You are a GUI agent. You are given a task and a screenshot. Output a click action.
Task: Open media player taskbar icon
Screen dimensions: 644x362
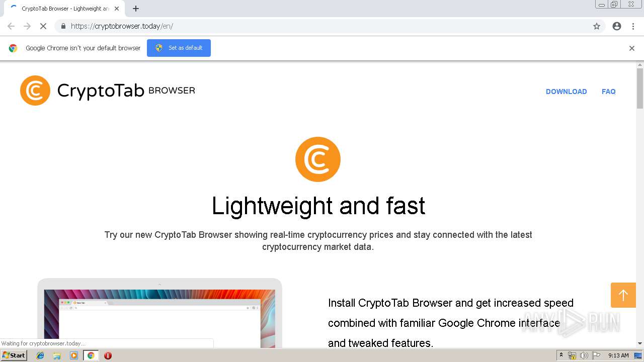[74, 355]
